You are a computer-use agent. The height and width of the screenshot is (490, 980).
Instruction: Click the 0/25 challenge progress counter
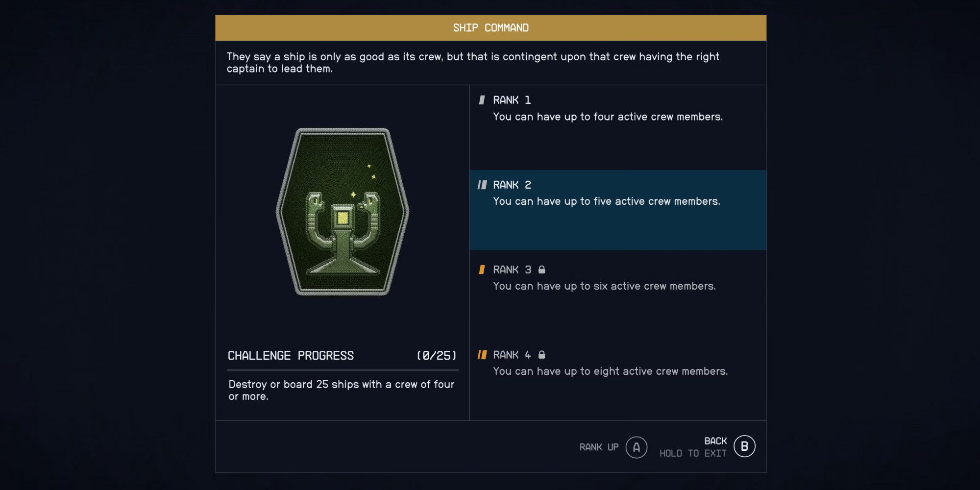[x=436, y=356]
